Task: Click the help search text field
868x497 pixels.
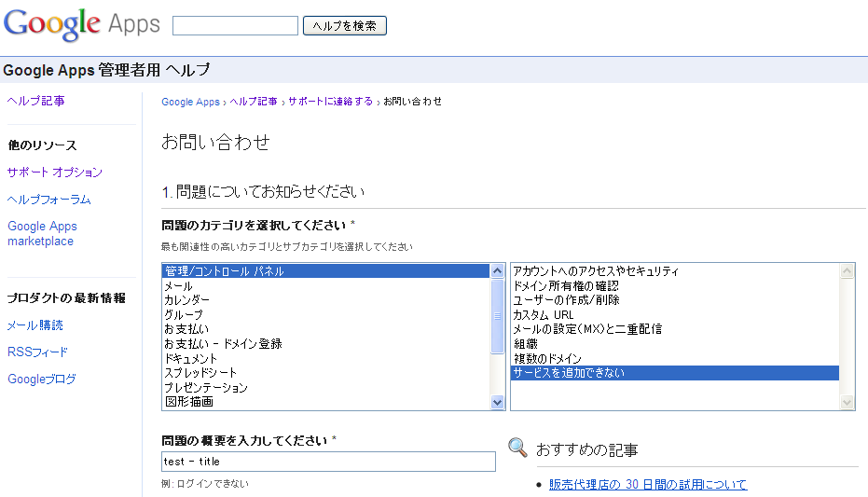Action: pos(235,25)
